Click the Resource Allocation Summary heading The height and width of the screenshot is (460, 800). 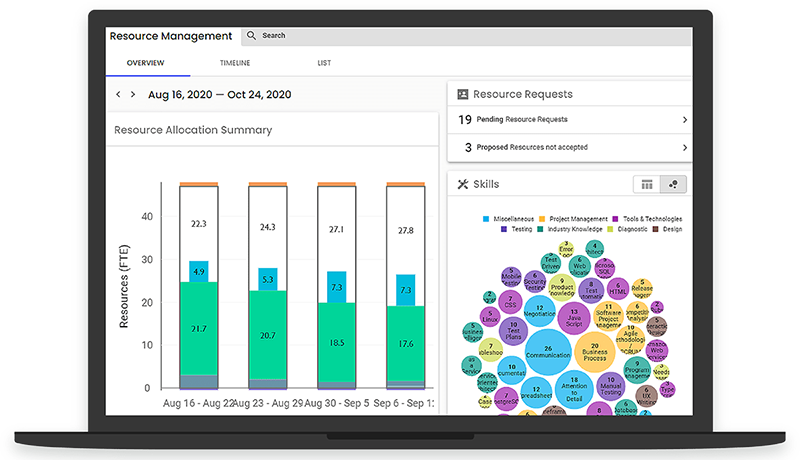pyautogui.click(x=193, y=130)
